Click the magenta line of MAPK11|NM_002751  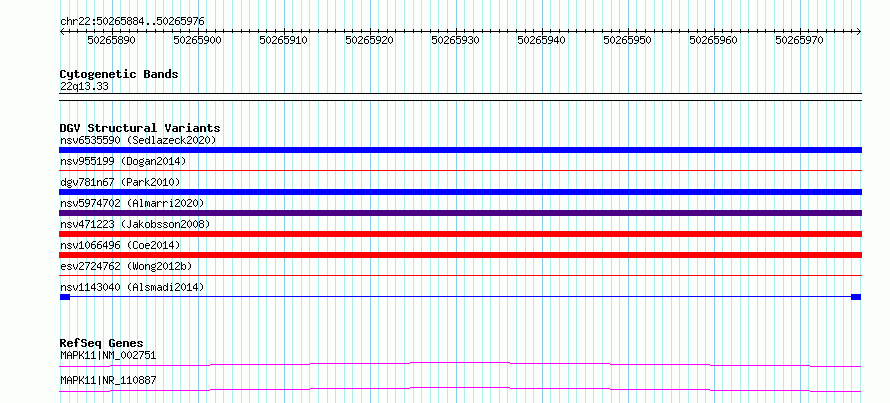point(460,364)
